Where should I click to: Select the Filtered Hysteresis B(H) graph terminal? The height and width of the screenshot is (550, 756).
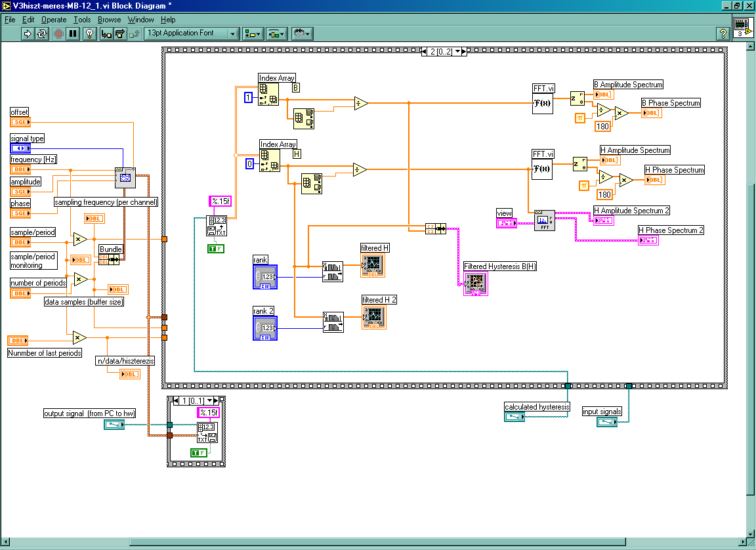point(475,284)
